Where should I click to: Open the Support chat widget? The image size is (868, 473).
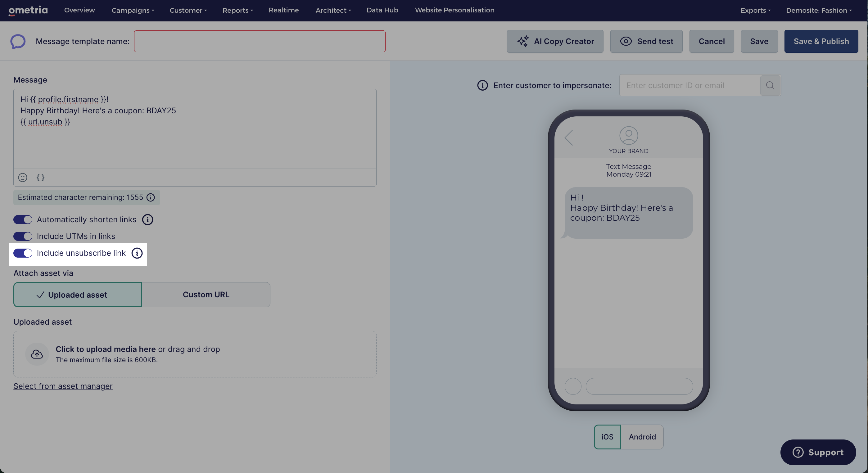click(818, 453)
